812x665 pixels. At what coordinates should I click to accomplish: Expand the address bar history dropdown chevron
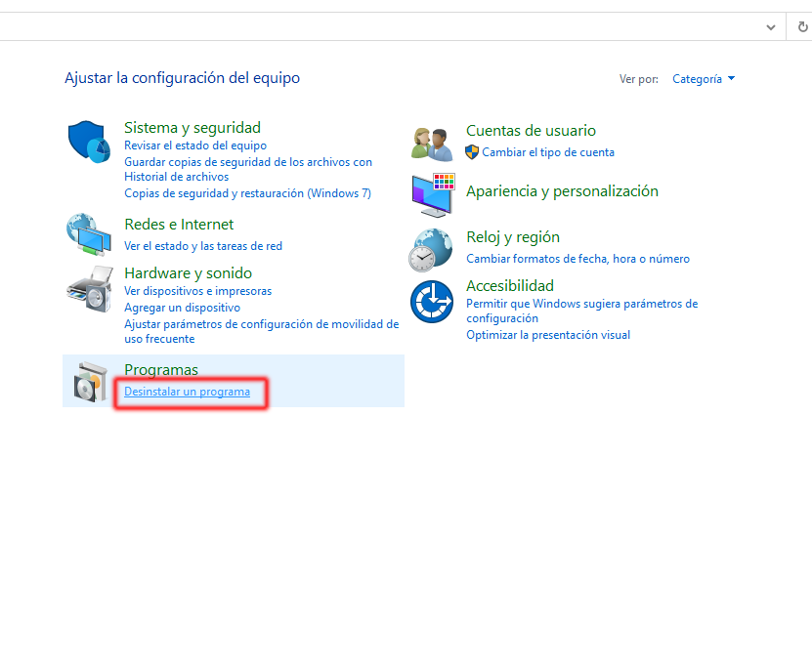tap(771, 27)
